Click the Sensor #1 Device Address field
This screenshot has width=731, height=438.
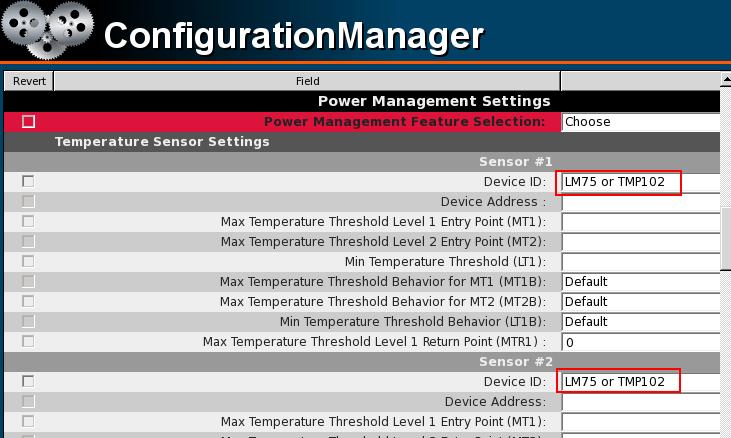tap(640, 202)
